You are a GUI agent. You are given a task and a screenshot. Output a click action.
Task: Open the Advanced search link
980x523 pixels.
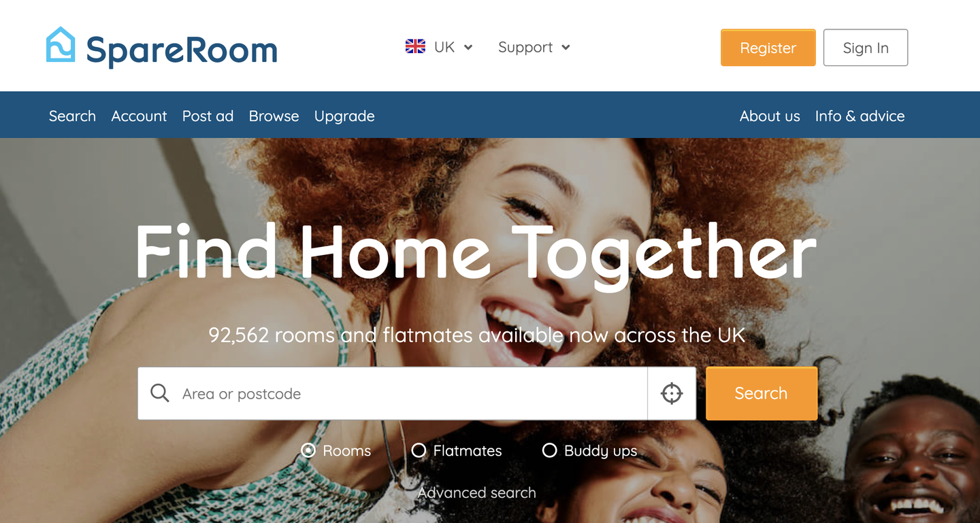pyautogui.click(x=476, y=492)
